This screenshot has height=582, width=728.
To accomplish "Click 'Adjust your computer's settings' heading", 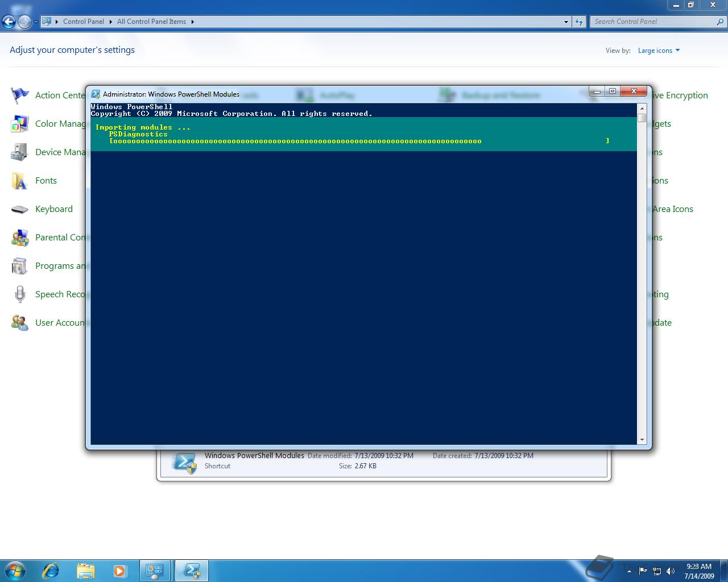I will click(x=72, y=50).
